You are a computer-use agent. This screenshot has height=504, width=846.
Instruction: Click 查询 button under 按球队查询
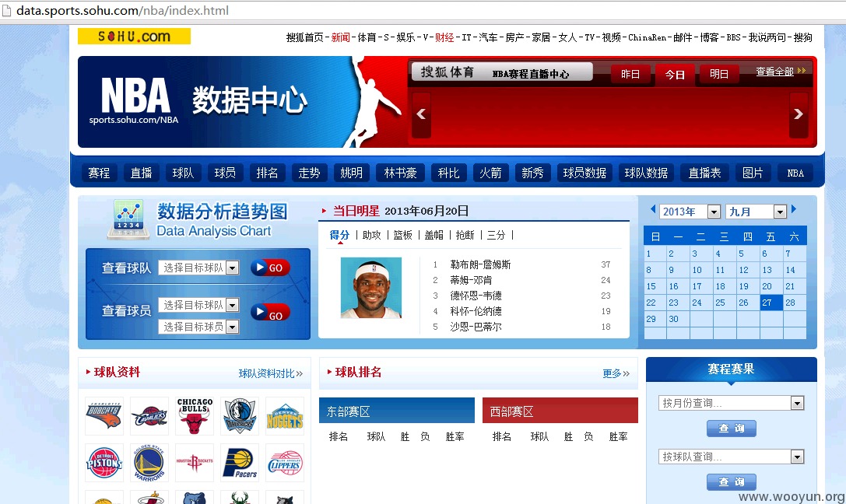(731, 482)
